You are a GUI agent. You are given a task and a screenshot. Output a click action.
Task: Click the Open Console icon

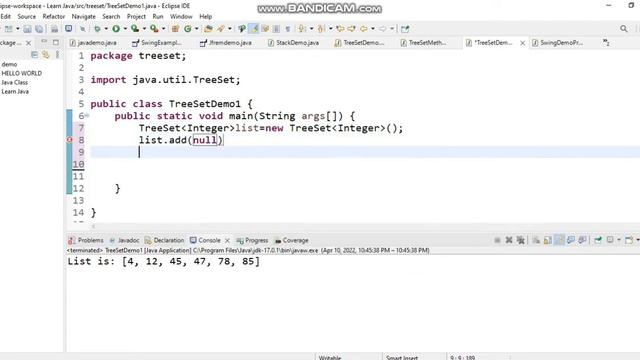pyautogui.click(x=629, y=240)
